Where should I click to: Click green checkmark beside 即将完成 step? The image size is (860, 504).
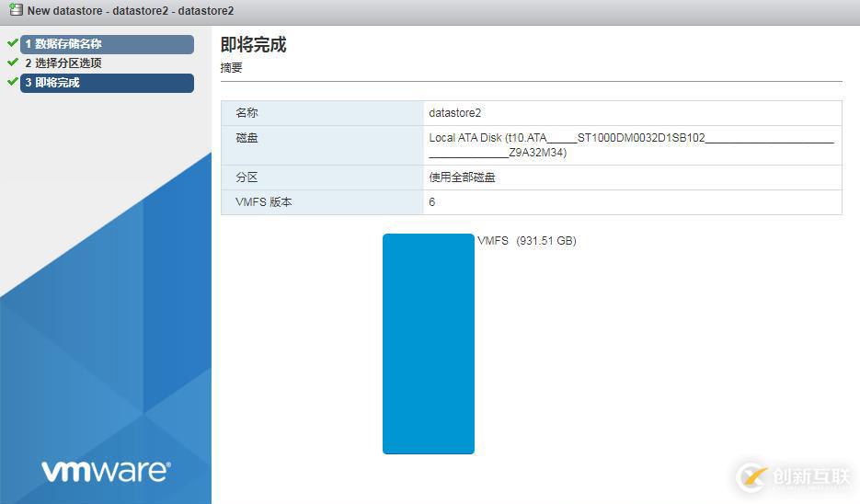point(13,81)
